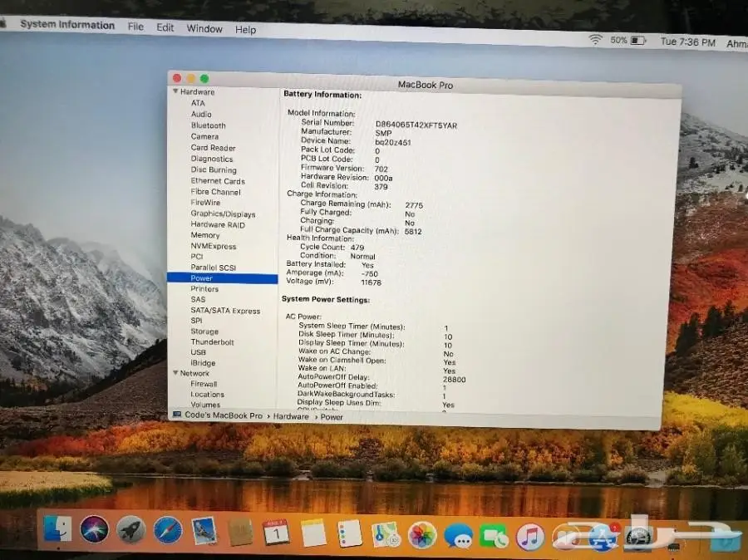Launch Siri from the Dock
748x560 pixels.
pyautogui.click(x=94, y=529)
